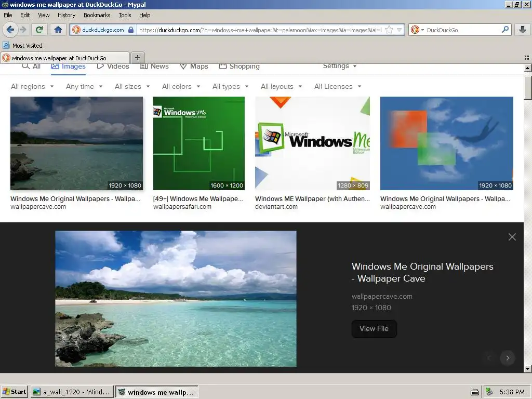Expand the All layouts filter
The image size is (532, 399).
coord(281,87)
